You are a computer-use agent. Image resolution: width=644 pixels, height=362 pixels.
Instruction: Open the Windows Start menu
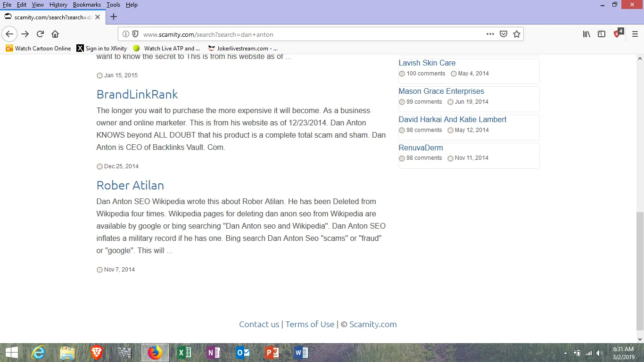click(11, 353)
